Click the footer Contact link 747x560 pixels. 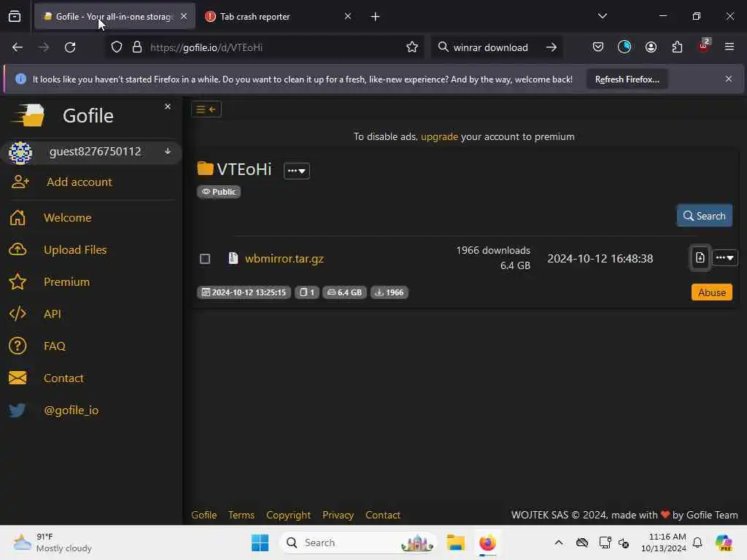click(x=382, y=515)
